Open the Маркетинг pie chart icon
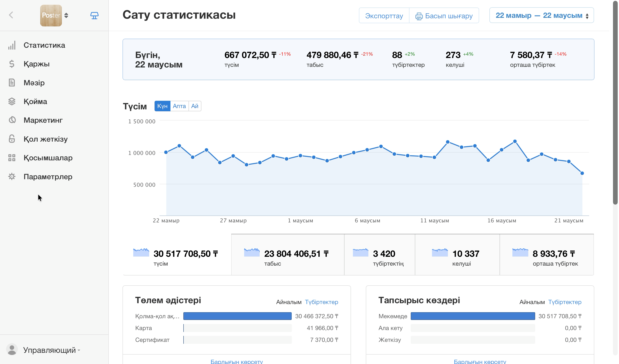 point(12,120)
